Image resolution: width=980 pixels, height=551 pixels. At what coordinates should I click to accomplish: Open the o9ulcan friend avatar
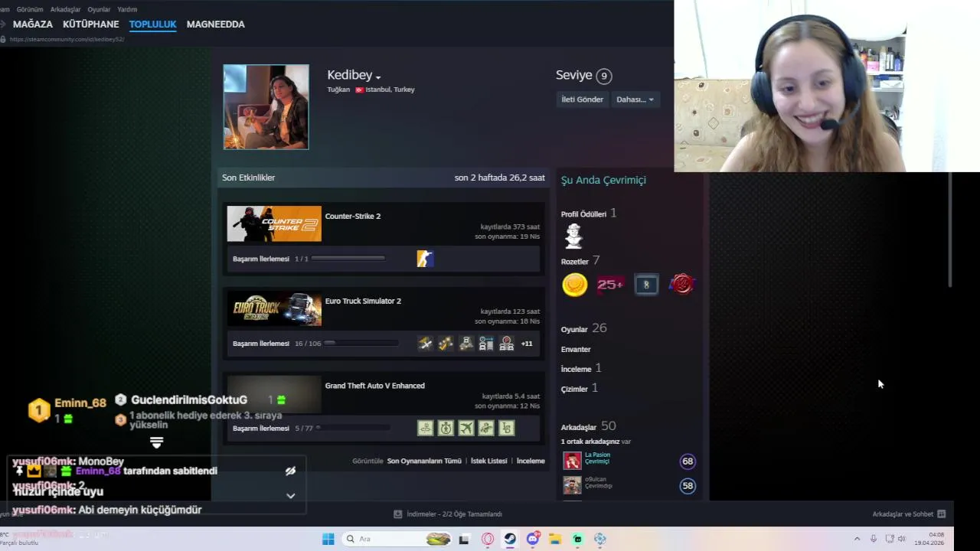click(x=573, y=485)
